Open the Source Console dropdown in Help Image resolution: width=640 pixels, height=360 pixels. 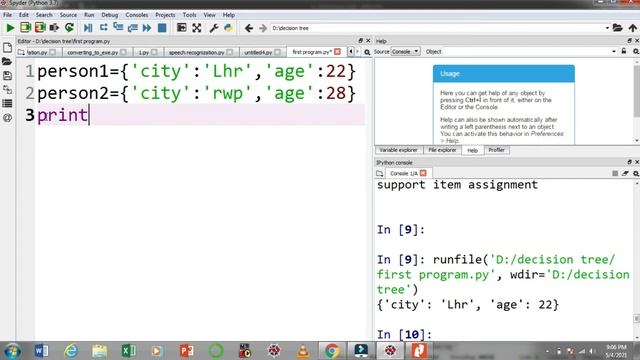coord(405,51)
